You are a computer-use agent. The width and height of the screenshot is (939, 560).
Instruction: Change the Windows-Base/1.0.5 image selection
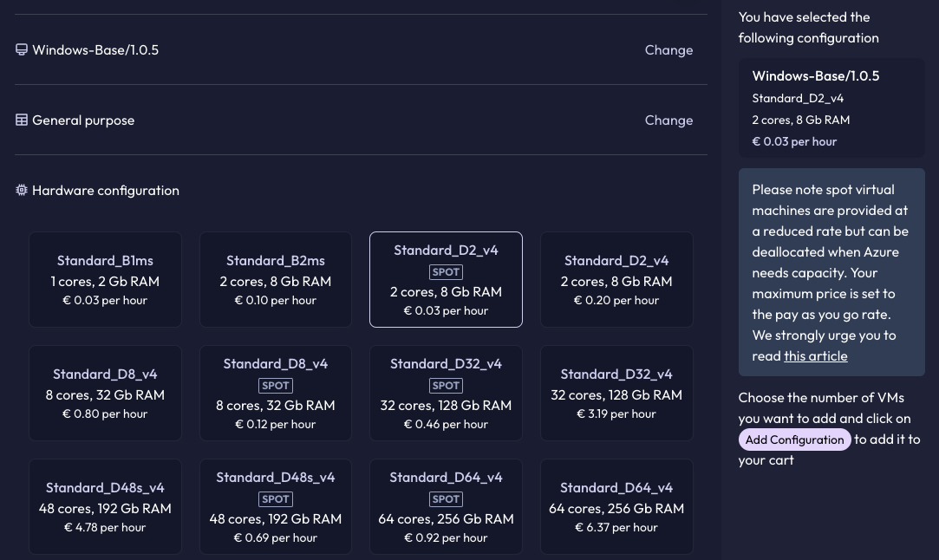click(668, 49)
